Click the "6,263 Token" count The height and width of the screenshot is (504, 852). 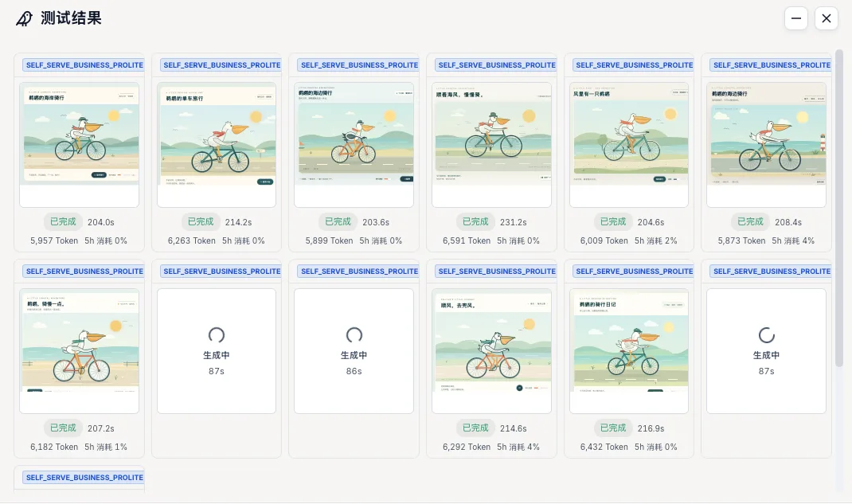pyautogui.click(x=192, y=240)
